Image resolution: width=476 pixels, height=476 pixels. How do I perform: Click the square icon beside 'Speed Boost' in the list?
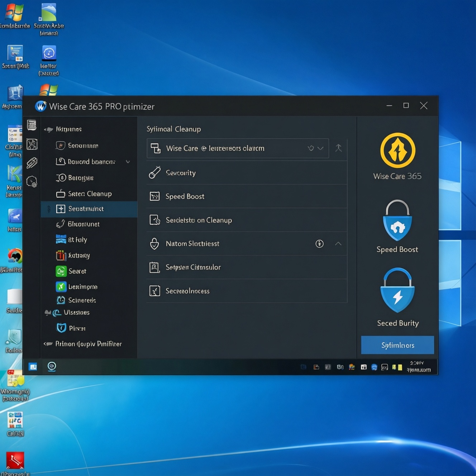(x=154, y=196)
